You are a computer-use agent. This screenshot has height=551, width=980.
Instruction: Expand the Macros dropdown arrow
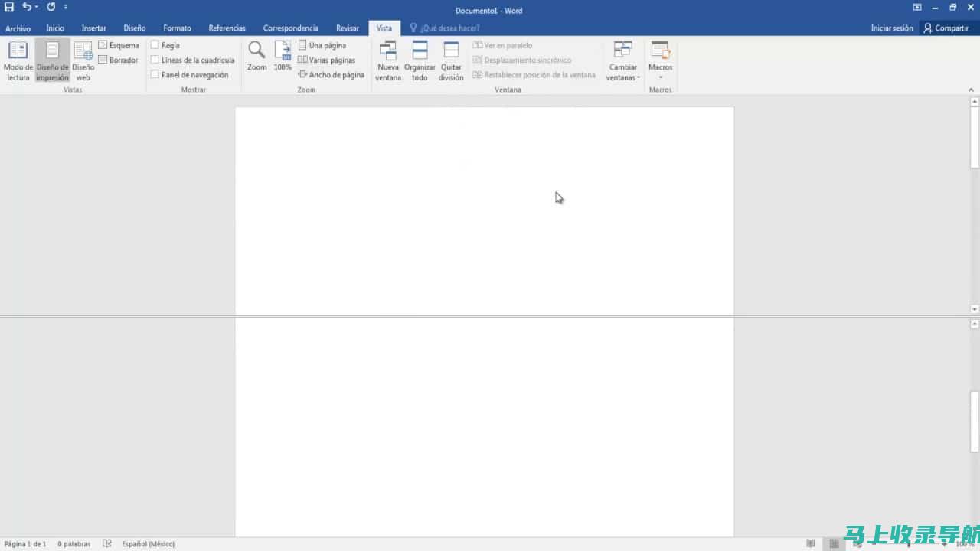tap(660, 77)
